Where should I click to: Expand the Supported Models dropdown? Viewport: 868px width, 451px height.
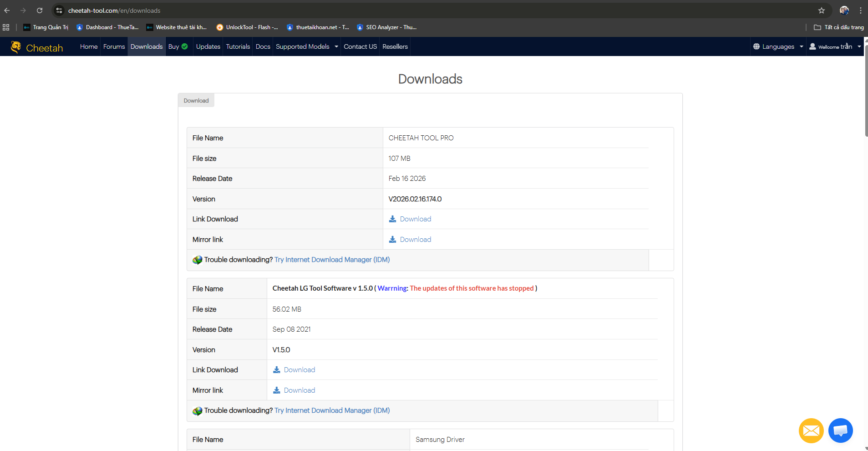tap(307, 46)
